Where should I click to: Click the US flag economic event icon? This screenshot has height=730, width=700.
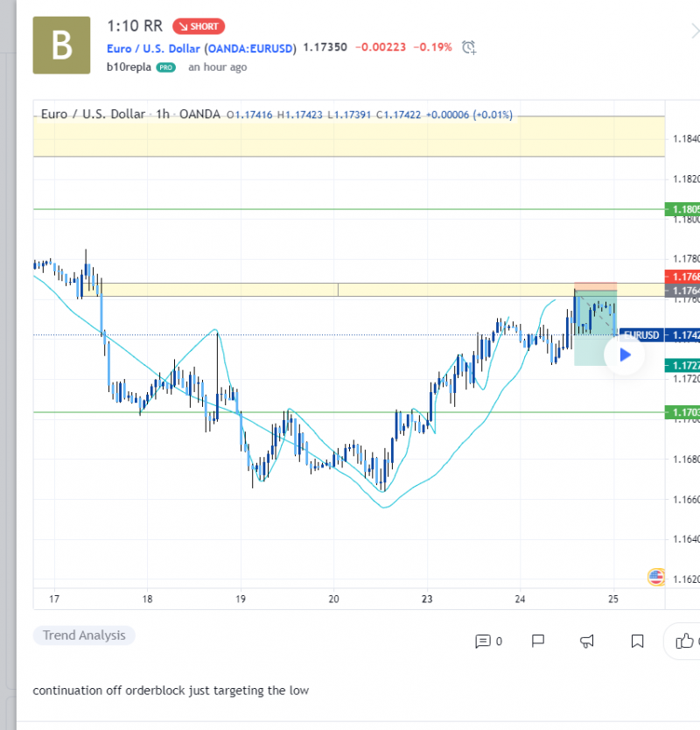pos(655,576)
